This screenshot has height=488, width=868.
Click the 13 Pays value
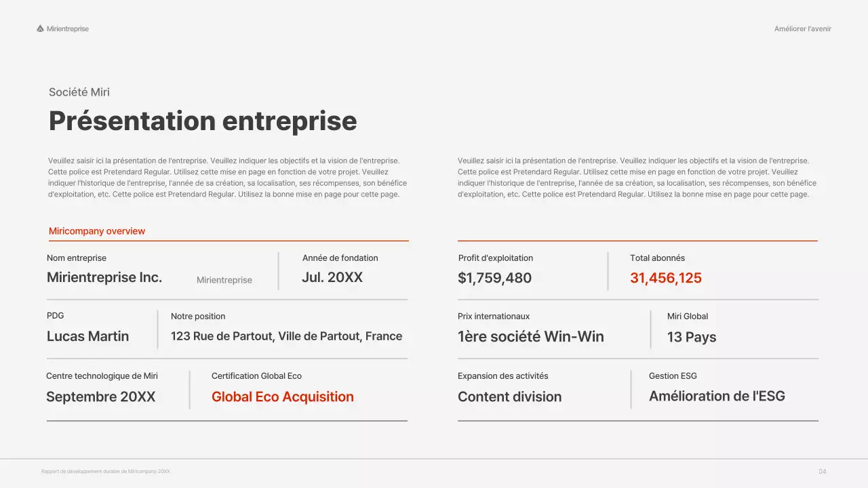[692, 338]
